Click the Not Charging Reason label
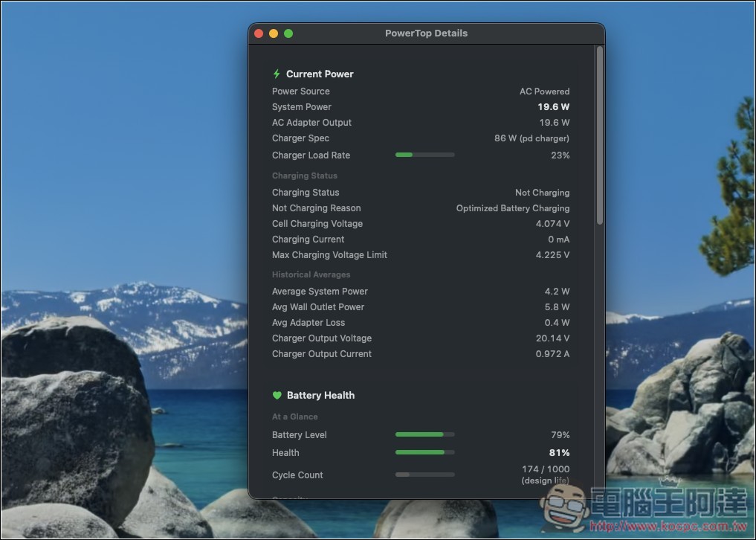Image resolution: width=756 pixels, height=540 pixels. pyautogui.click(x=316, y=208)
